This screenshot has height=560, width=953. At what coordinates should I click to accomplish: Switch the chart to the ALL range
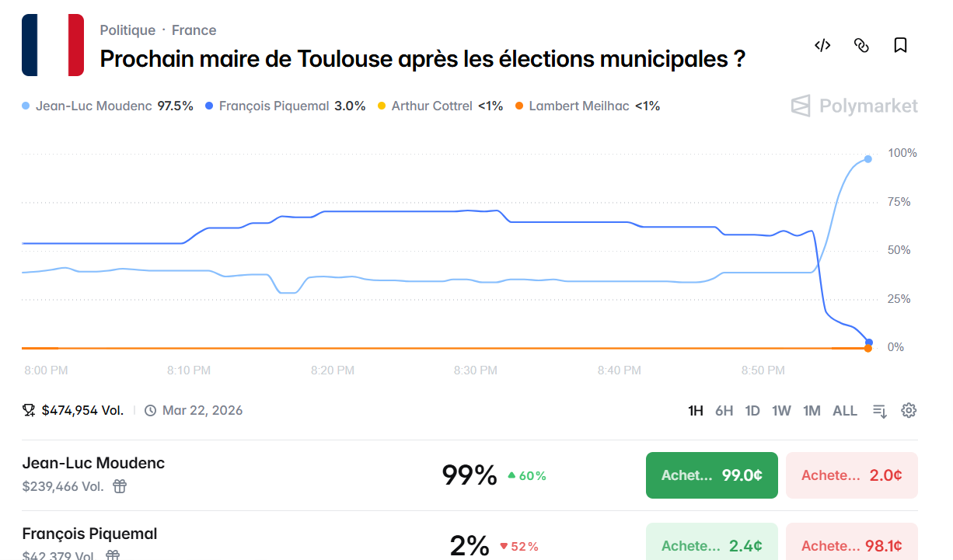(845, 410)
